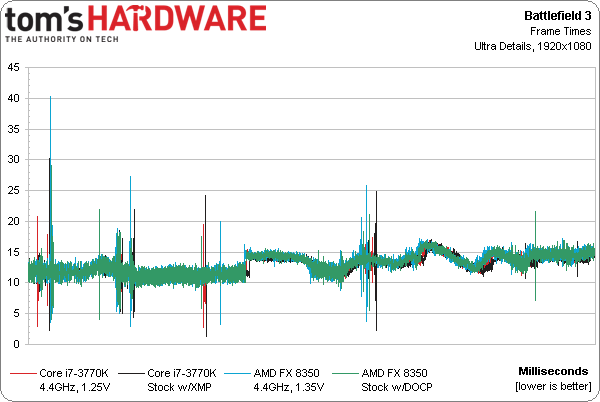Image resolution: width=600 pixels, height=402 pixels.
Task: Click legend text 'Core i7-3770K 4.4GHz, 1.25V'
Action: [74, 380]
